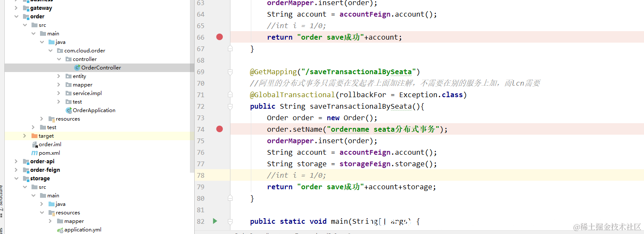644x234 pixels.
Task: Click gutter line number 78
Action: pyautogui.click(x=200, y=175)
